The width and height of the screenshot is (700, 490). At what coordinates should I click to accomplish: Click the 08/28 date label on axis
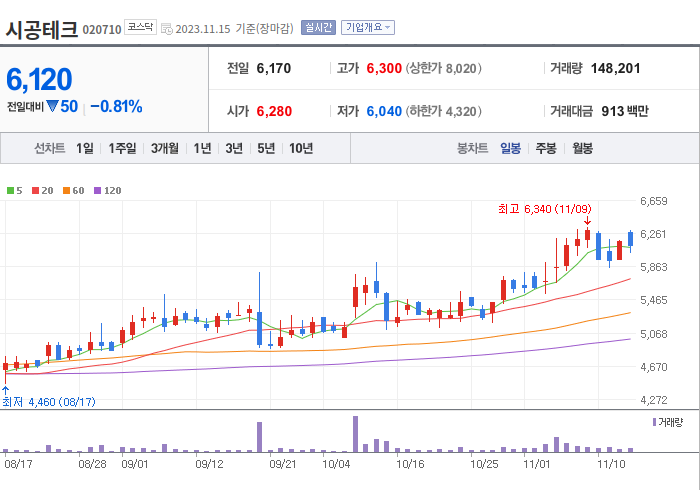pos(92,464)
